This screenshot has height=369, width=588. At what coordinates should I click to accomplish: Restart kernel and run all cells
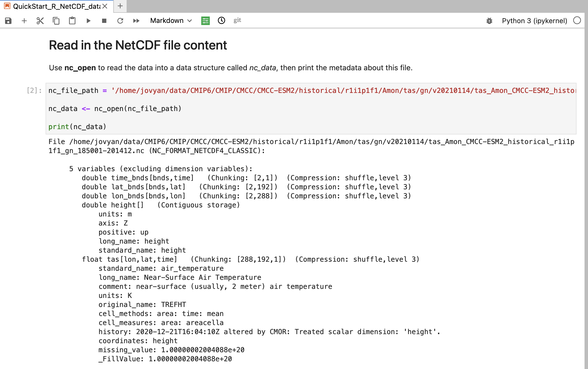(136, 20)
